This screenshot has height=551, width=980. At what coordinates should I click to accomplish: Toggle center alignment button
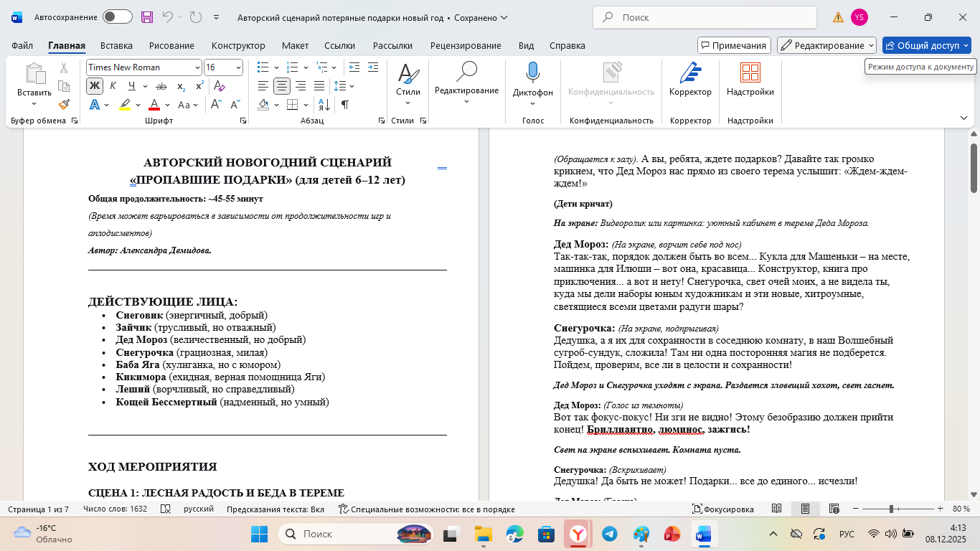click(x=282, y=86)
